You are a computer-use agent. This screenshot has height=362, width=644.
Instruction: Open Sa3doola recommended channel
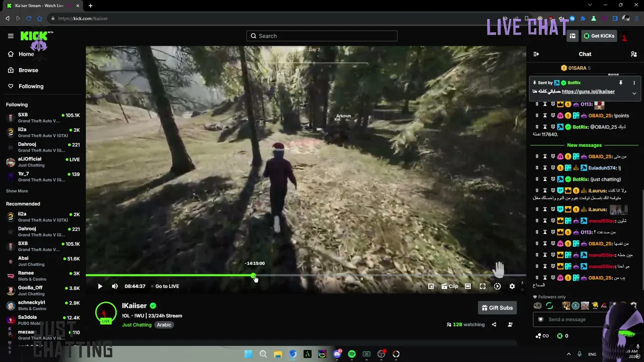[x=43, y=320]
